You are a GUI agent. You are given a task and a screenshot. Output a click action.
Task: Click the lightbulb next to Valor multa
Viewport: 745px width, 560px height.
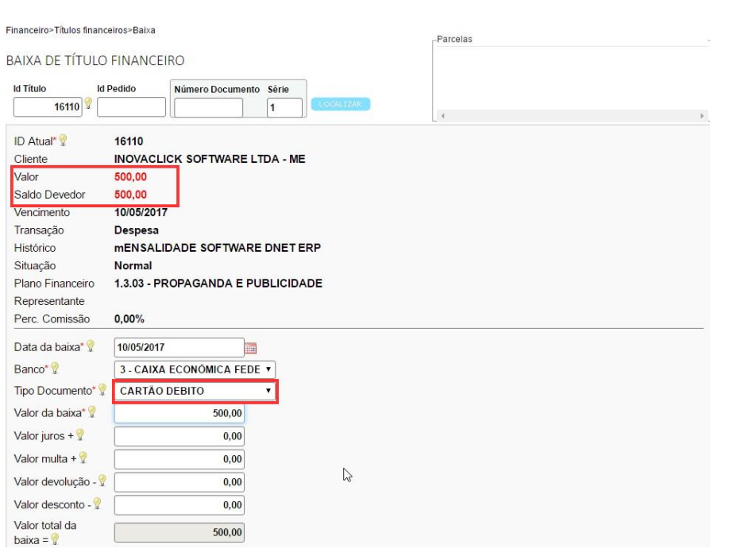point(83,458)
